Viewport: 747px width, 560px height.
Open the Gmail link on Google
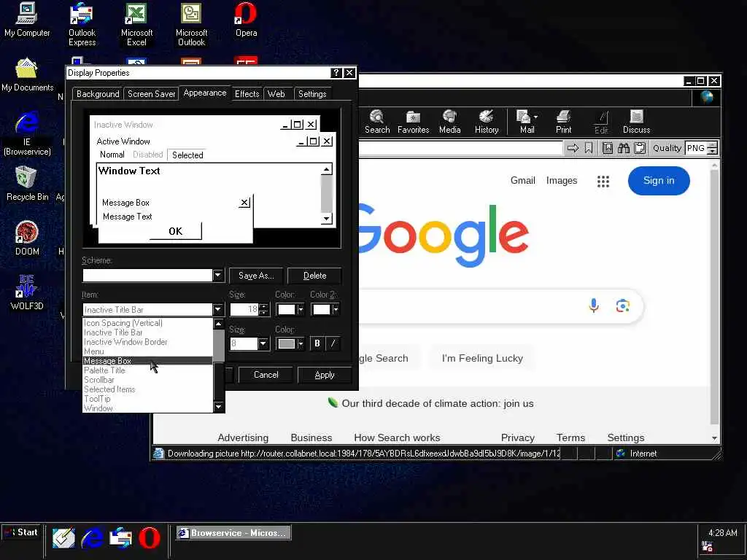click(522, 181)
